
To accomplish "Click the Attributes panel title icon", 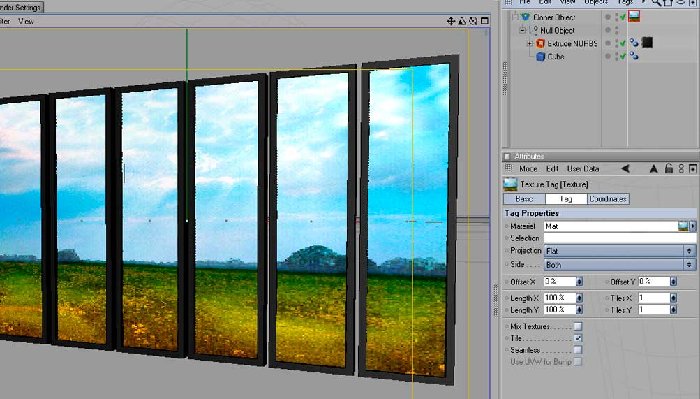I will (507, 156).
